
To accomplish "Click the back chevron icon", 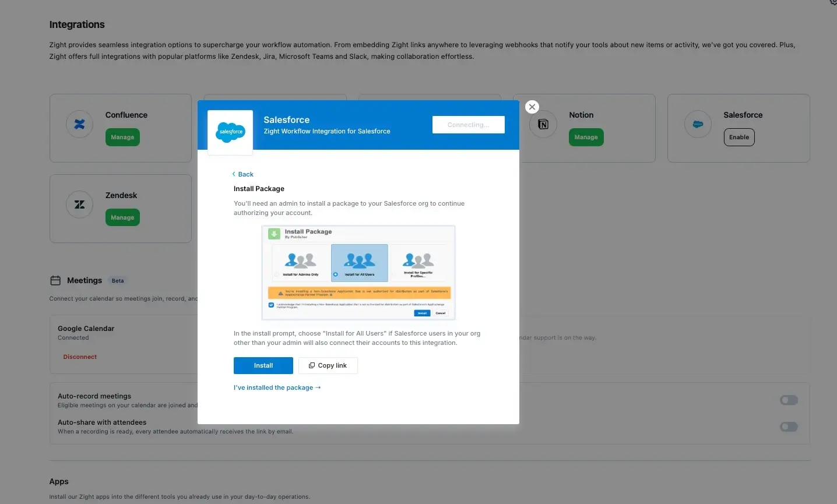I will 234,174.
